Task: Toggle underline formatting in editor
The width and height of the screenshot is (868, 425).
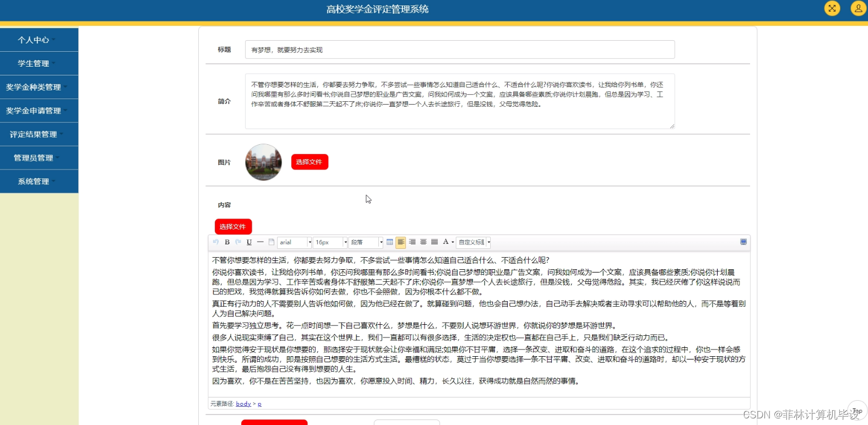Action: (249, 242)
